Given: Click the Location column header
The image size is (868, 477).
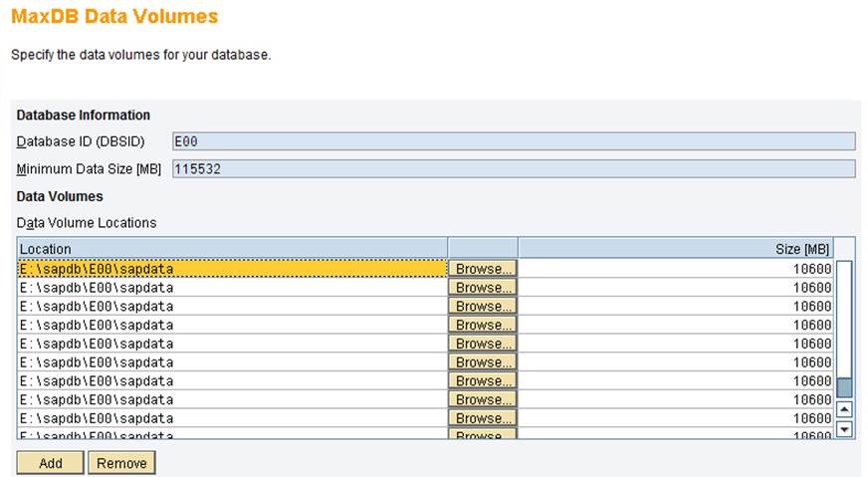Looking at the screenshot, I should tap(233, 249).
